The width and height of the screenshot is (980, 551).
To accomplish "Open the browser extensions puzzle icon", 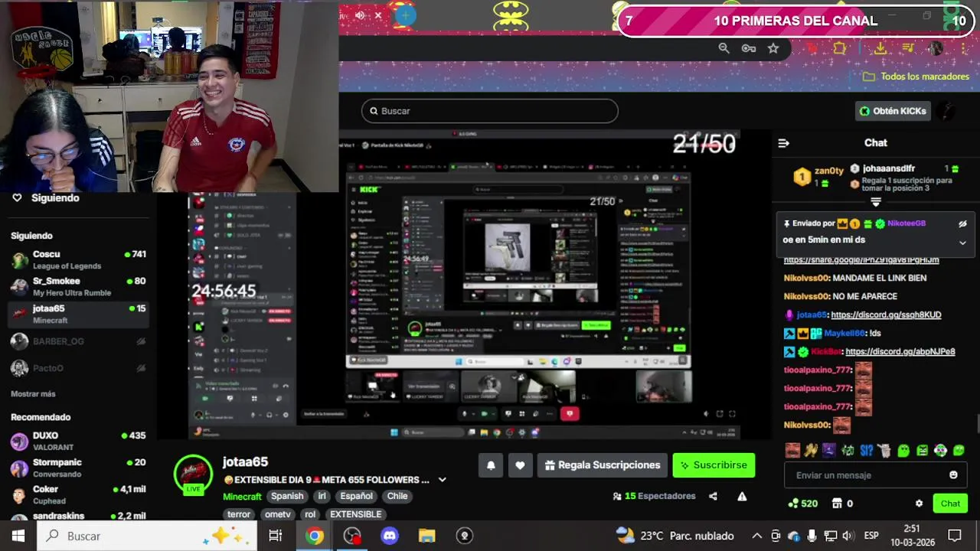I will click(840, 48).
